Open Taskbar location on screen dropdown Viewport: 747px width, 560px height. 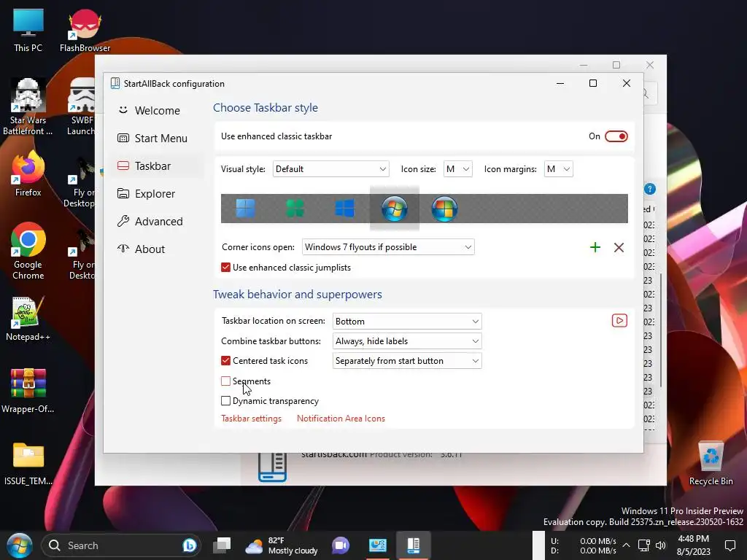pos(407,322)
